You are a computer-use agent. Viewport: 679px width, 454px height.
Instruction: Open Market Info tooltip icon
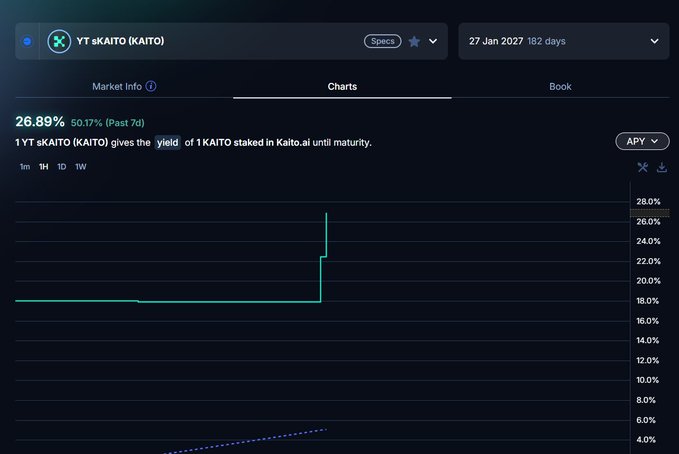pyautogui.click(x=151, y=86)
